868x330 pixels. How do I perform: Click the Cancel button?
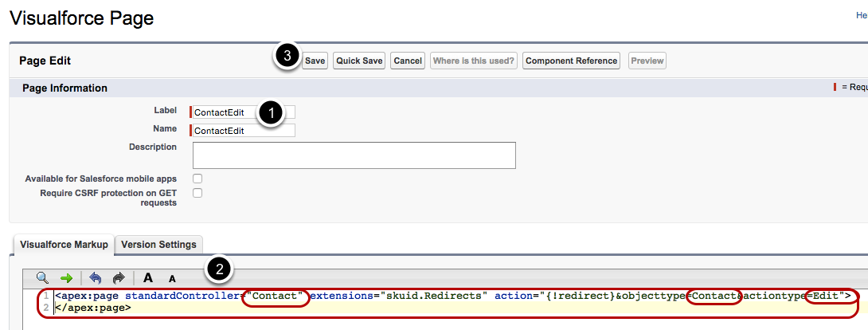point(408,61)
